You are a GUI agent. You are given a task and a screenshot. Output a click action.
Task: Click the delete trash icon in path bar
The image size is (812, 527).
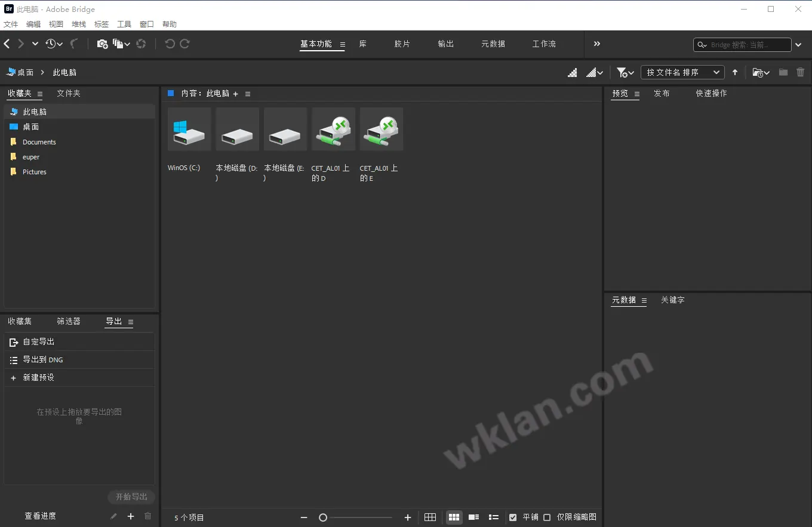[801, 72]
